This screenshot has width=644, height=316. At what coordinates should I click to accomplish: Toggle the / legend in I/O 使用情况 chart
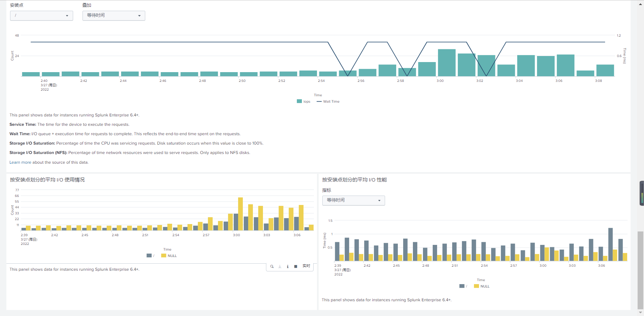151,256
